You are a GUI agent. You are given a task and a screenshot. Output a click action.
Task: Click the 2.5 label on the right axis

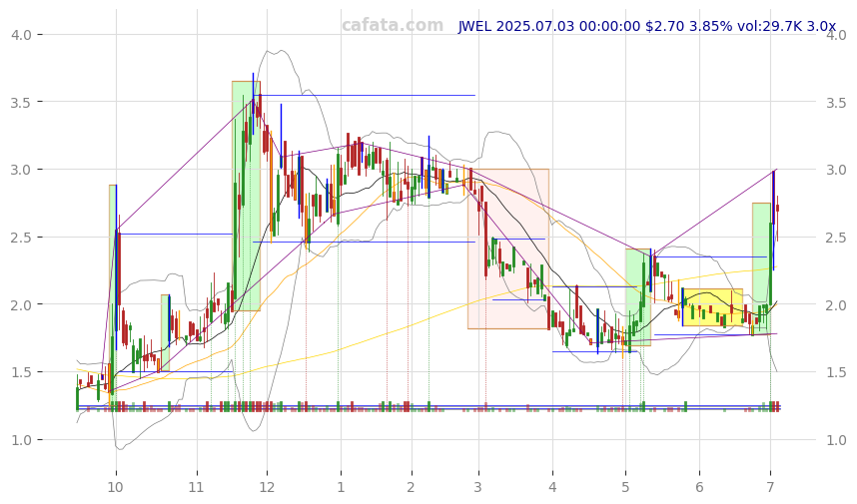[x=836, y=237]
